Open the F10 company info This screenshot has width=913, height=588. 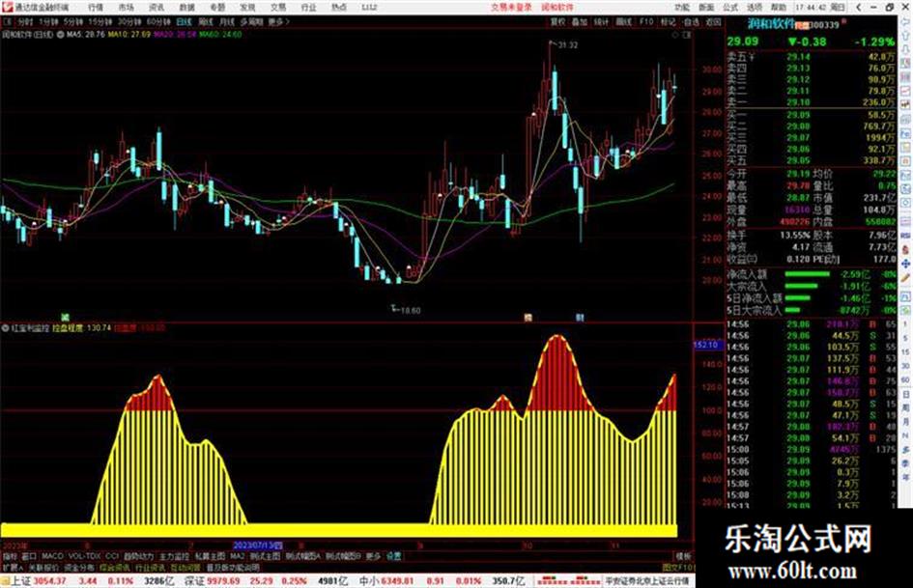(x=646, y=21)
